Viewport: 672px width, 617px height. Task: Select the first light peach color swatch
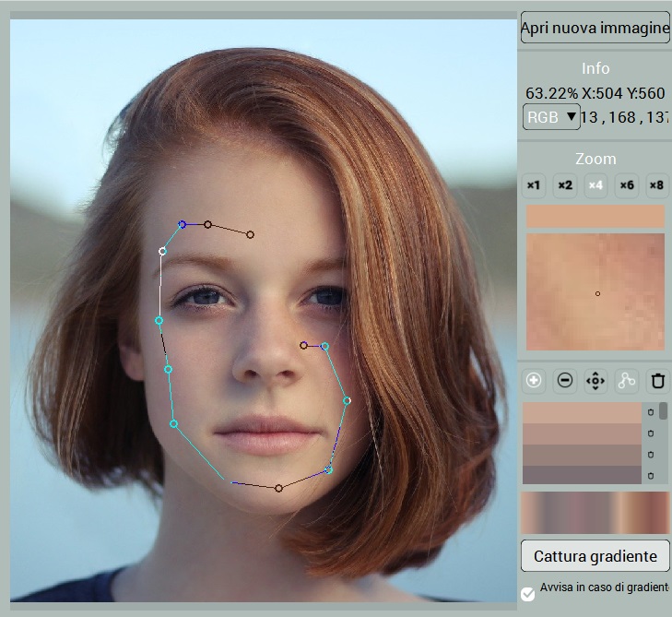point(582,413)
